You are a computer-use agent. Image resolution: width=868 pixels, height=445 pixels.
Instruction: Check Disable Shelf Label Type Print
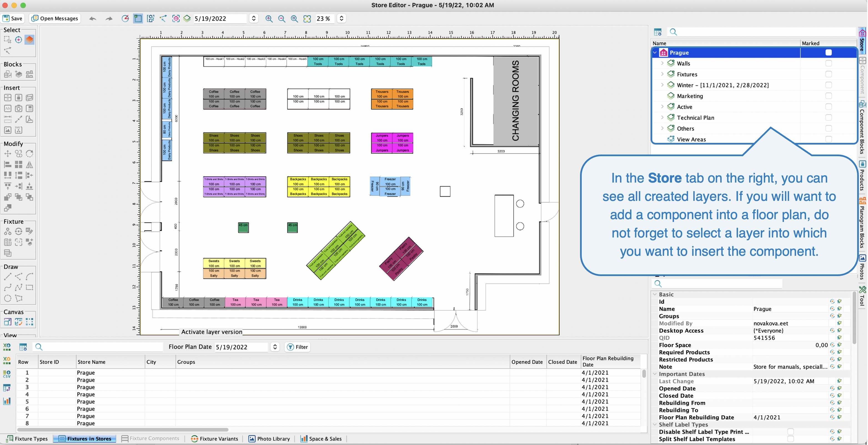click(791, 431)
